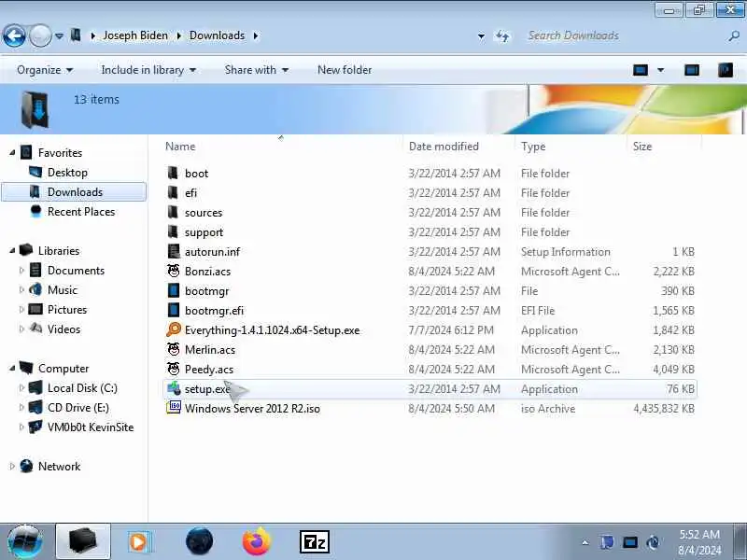Image resolution: width=747 pixels, height=560 pixels.
Task: Click the Joseph Biden breadcrumb
Action: click(x=135, y=35)
